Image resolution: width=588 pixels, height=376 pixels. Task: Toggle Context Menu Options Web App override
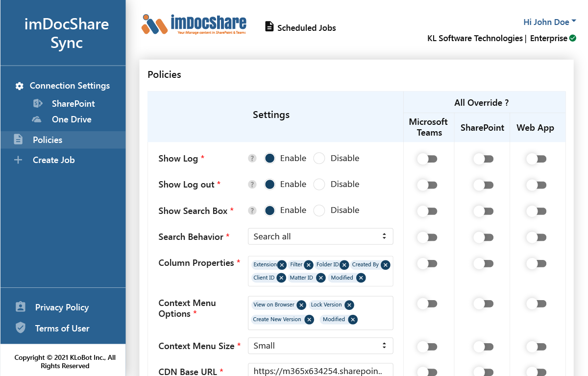pos(536,304)
